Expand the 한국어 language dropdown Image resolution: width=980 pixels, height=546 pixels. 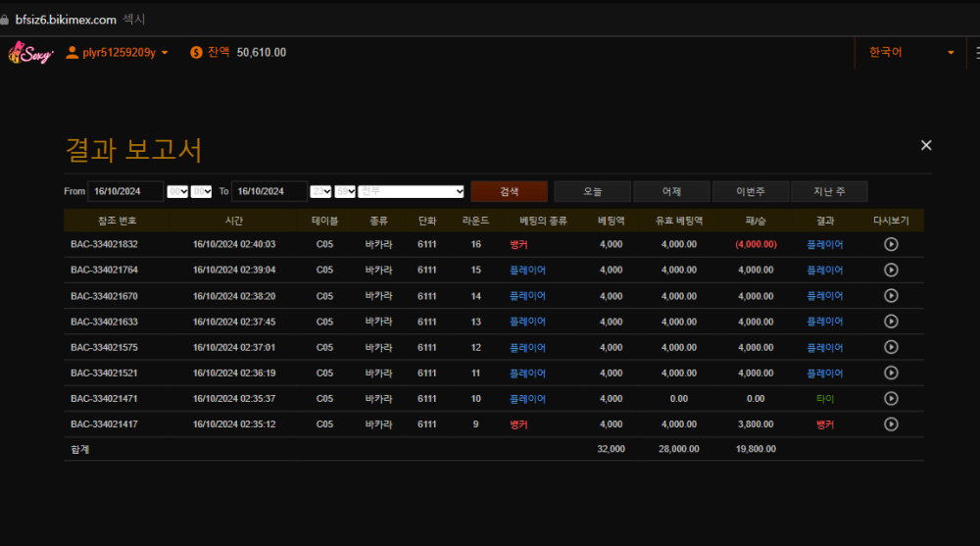coord(910,52)
